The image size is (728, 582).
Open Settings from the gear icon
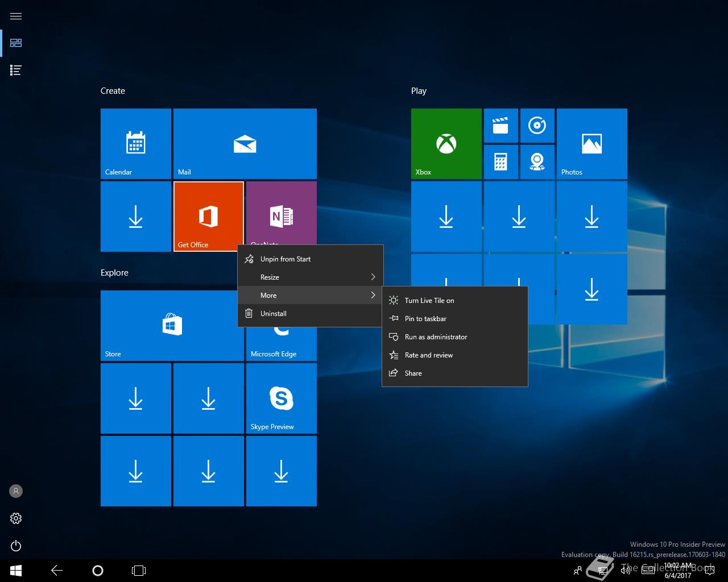(x=16, y=518)
